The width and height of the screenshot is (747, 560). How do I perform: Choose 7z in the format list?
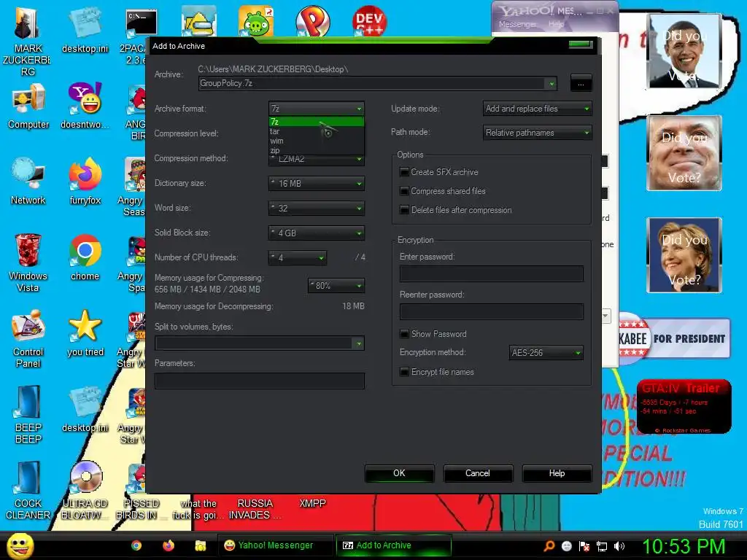(317, 122)
